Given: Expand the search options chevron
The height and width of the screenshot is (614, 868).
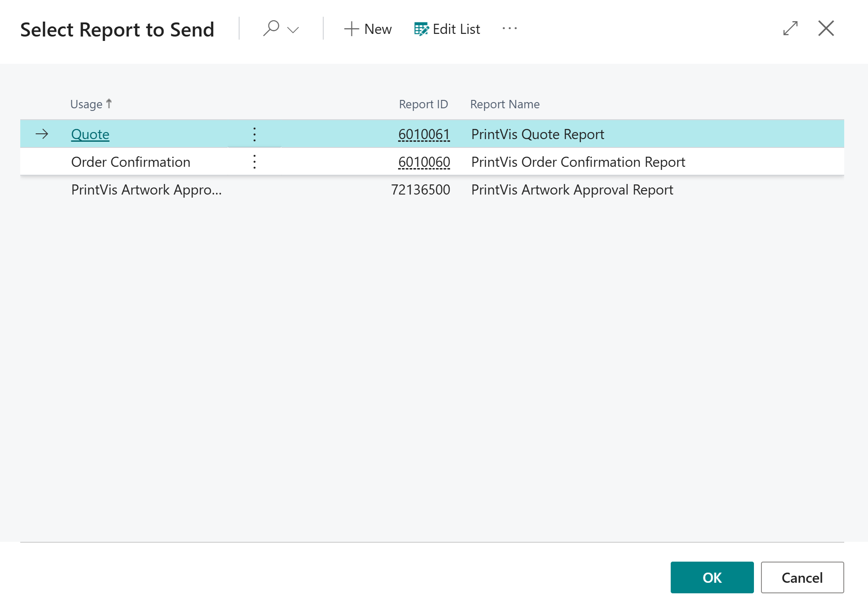Looking at the screenshot, I should 293,29.
